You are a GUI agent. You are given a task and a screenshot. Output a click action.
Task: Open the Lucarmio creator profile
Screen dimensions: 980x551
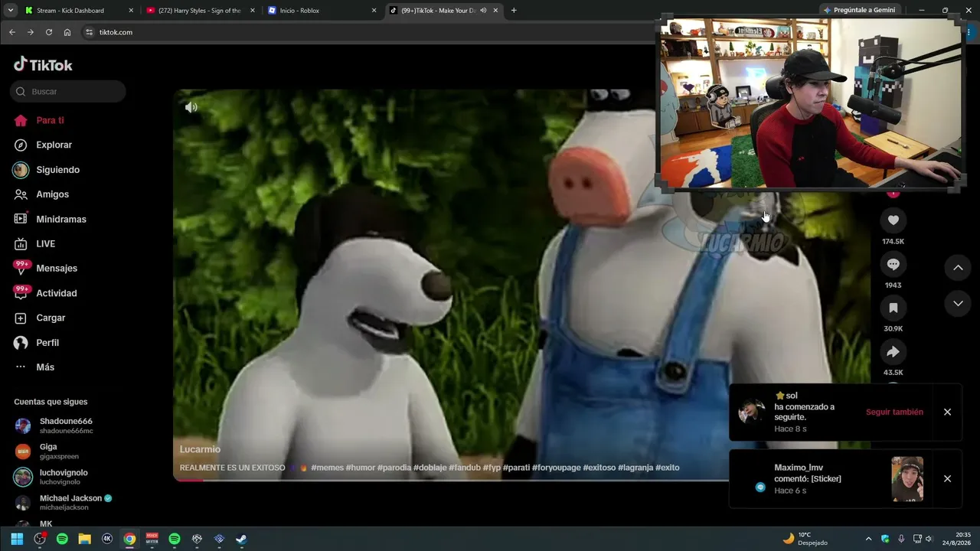coord(200,449)
